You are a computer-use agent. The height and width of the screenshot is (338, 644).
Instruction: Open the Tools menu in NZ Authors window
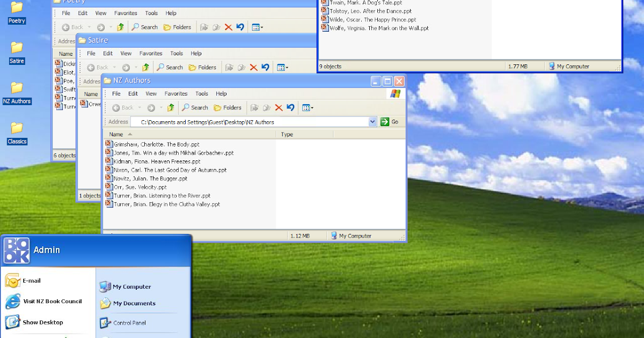click(x=201, y=93)
